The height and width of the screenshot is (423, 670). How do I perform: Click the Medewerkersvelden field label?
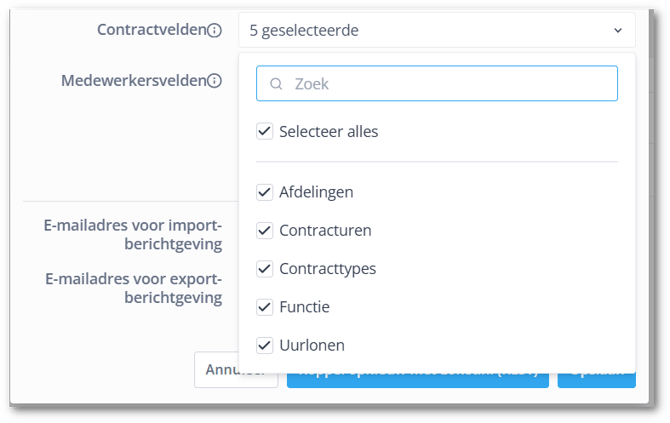(x=133, y=81)
